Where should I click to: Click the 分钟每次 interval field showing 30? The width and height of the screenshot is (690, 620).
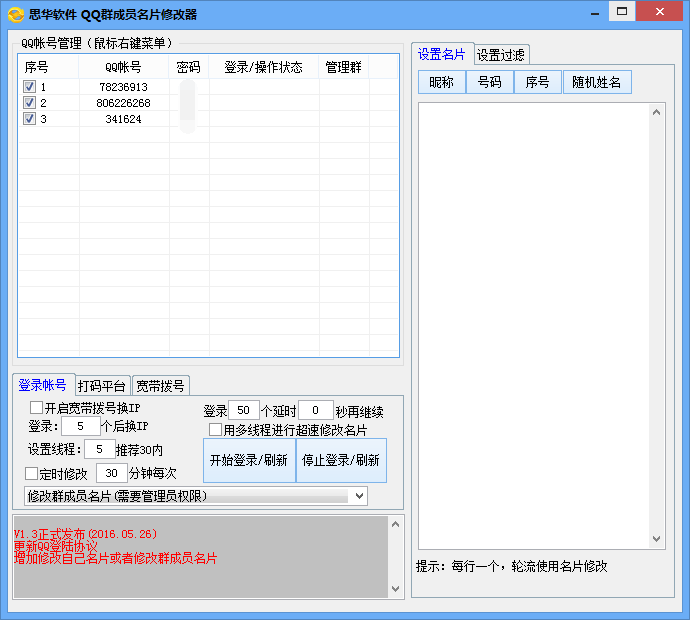tap(111, 473)
